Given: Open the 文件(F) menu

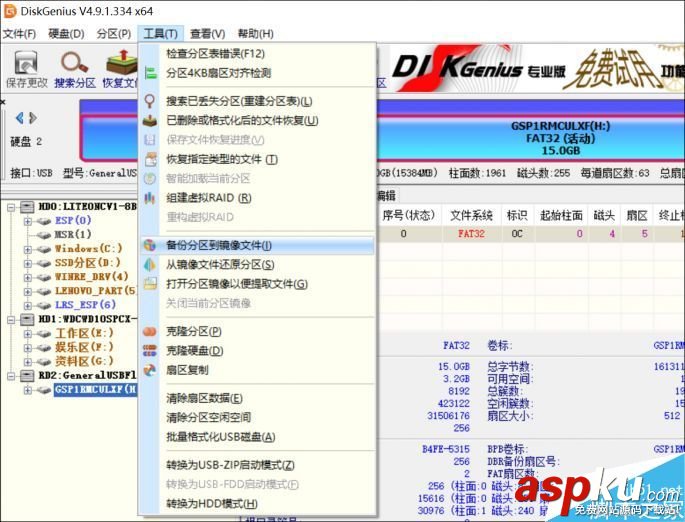Looking at the screenshot, I should click(19, 34).
